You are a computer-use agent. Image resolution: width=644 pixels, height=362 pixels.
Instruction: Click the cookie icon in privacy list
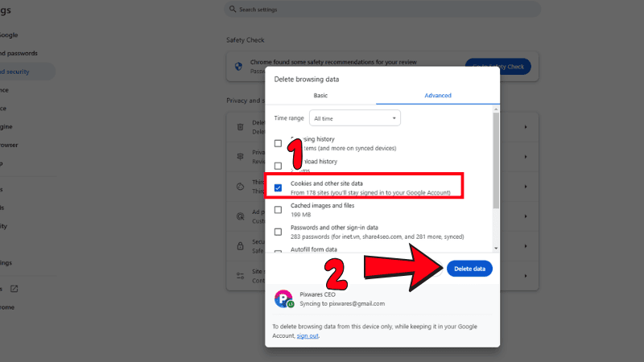[x=240, y=186]
